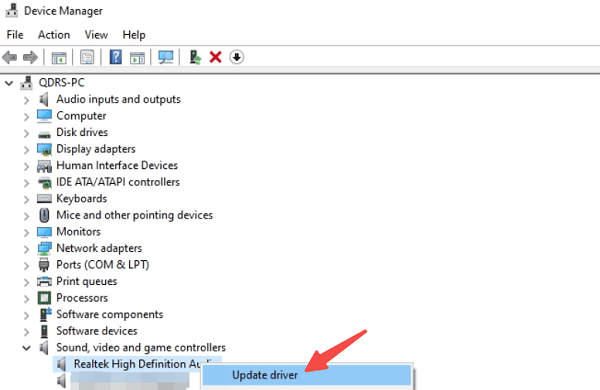Toggle the action pane toolbar icon
Screen dimensions: 600x390
click(x=137, y=58)
